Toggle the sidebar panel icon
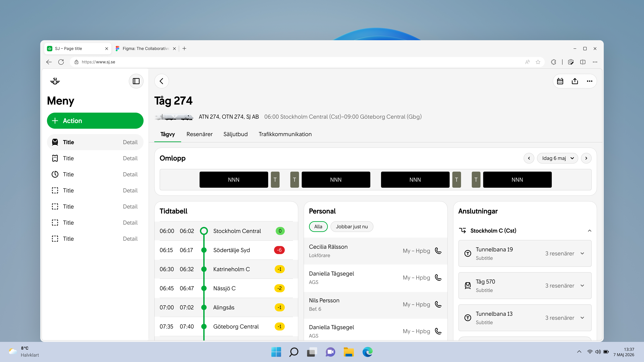 click(136, 81)
